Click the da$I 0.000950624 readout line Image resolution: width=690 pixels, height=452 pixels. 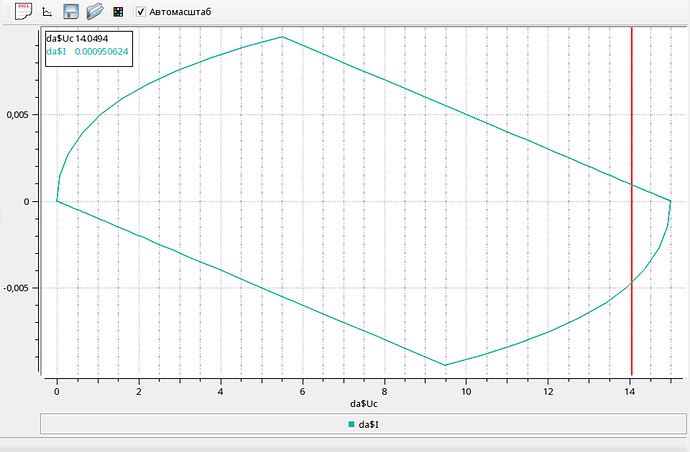87,51
